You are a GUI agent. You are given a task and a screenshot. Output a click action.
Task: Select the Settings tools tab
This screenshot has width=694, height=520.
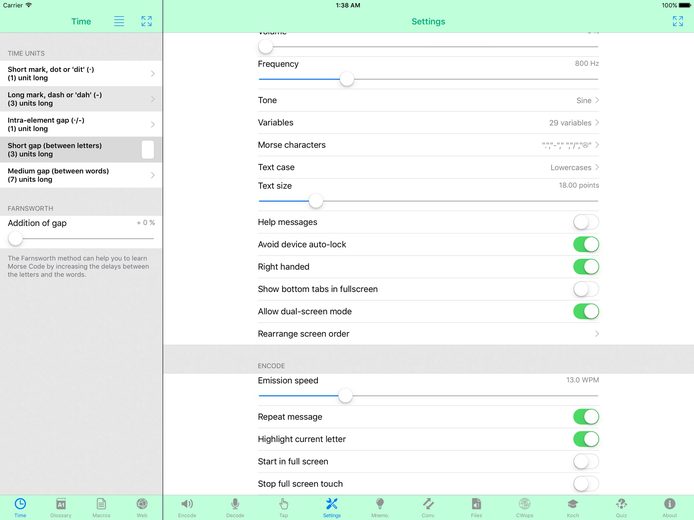332,507
